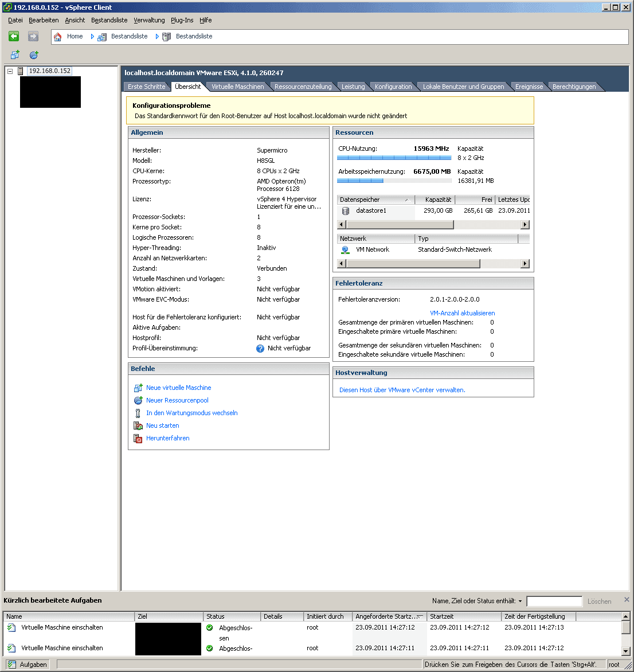
Task: Open the Ressourcenzuteilung tab
Action: 303,87
